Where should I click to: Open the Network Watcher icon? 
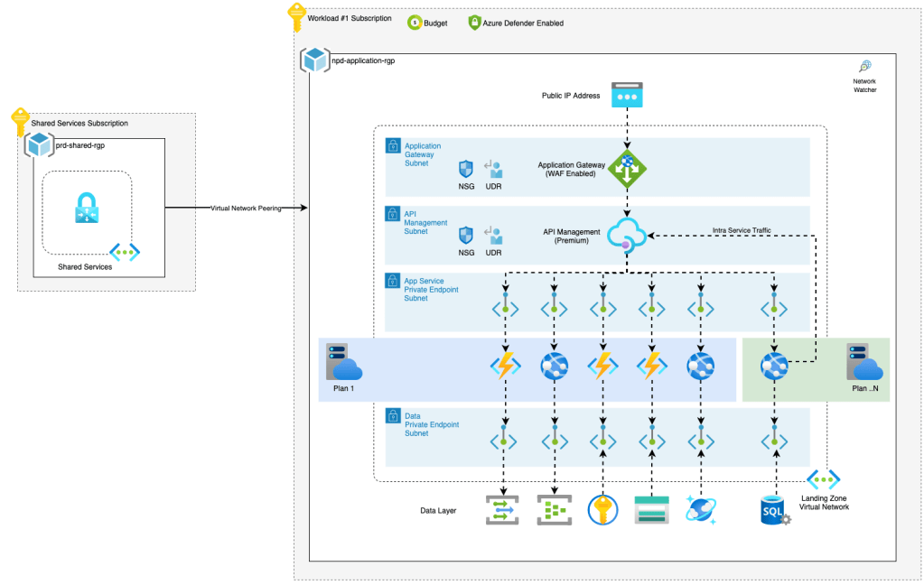864,68
